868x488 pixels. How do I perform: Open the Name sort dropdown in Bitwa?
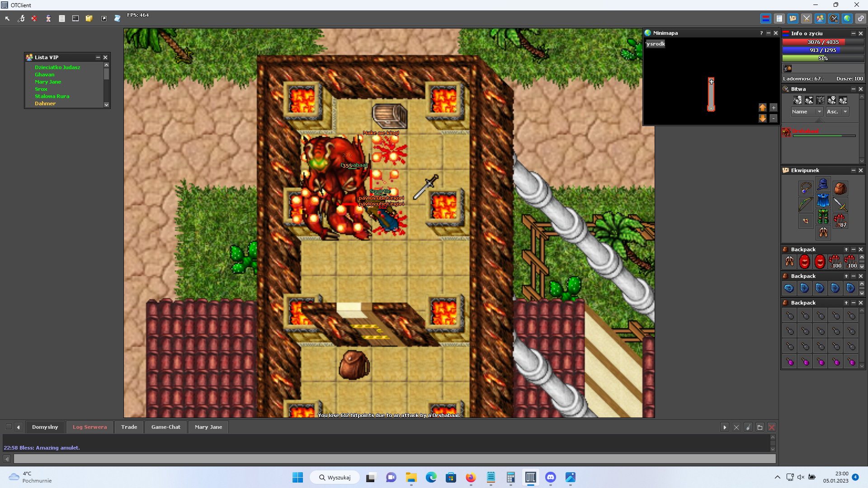click(807, 112)
